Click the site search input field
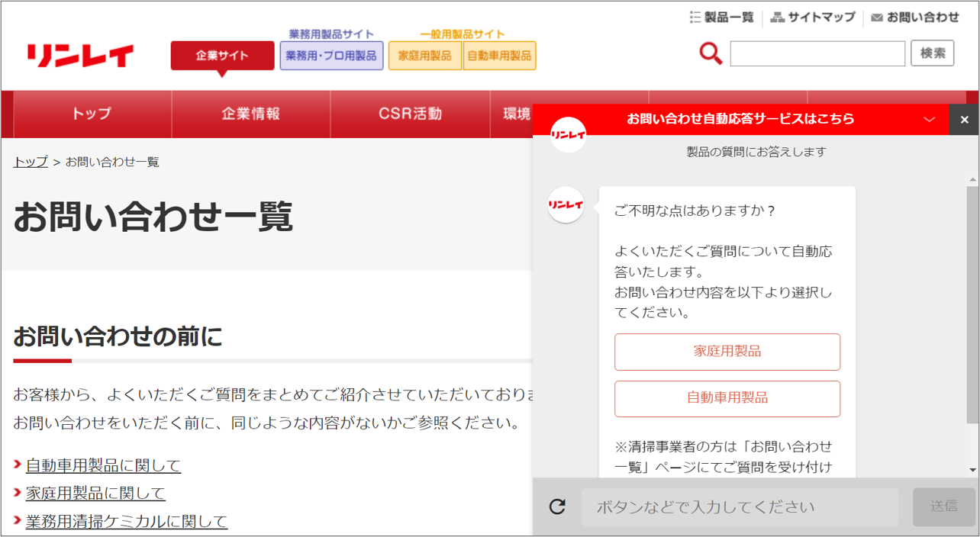 click(817, 53)
